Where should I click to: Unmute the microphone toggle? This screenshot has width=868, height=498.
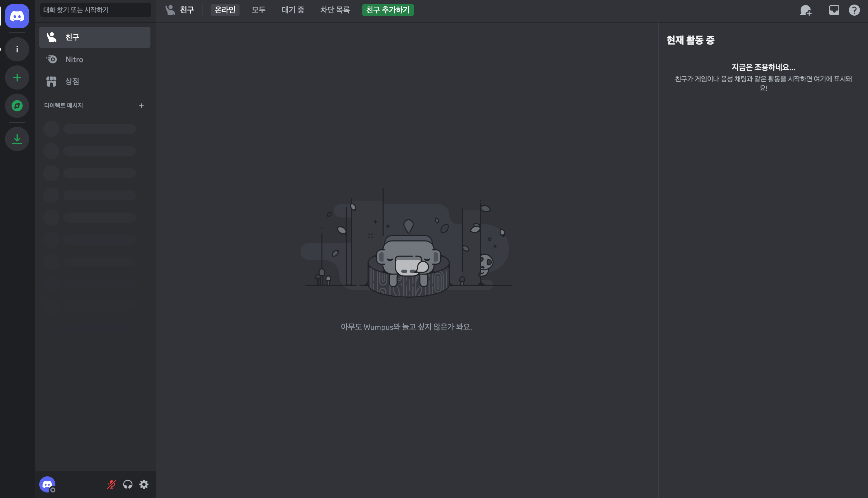pos(111,484)
